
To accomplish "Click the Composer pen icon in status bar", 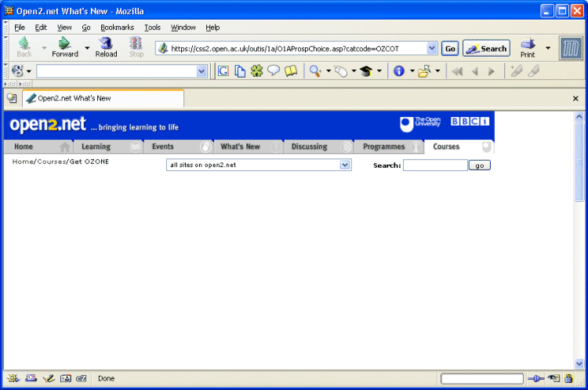I will pos(49,378).
